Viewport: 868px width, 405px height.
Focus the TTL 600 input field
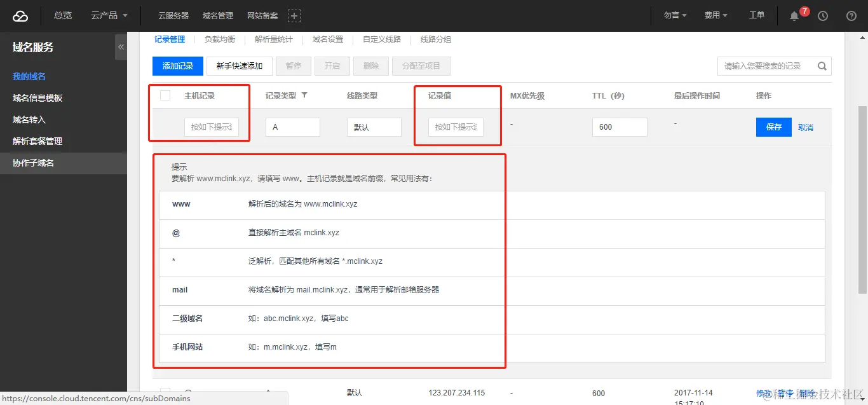point(620,127)
